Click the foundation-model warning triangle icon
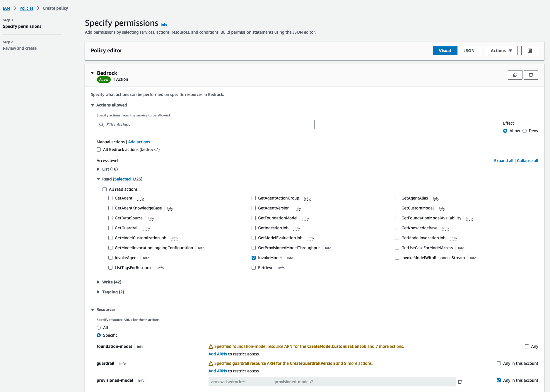The width and height of the screenshot is (550, 392). click(x=211, y=347)
